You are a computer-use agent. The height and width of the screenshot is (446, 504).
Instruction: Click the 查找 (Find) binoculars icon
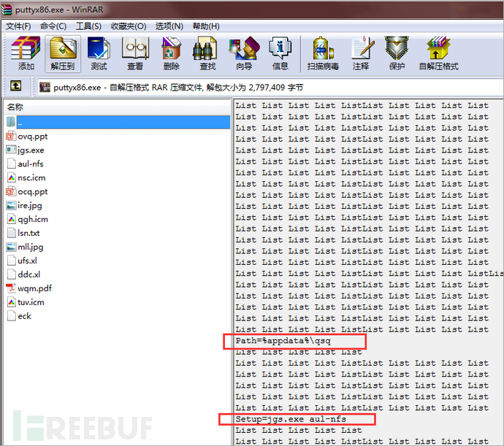tap(205, 48)
